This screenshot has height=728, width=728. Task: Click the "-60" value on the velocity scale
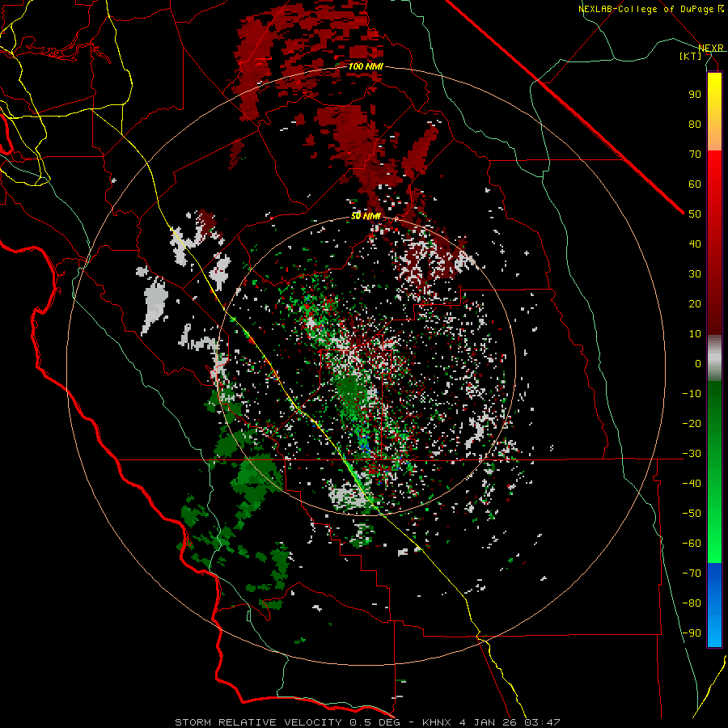click(692, 544)
